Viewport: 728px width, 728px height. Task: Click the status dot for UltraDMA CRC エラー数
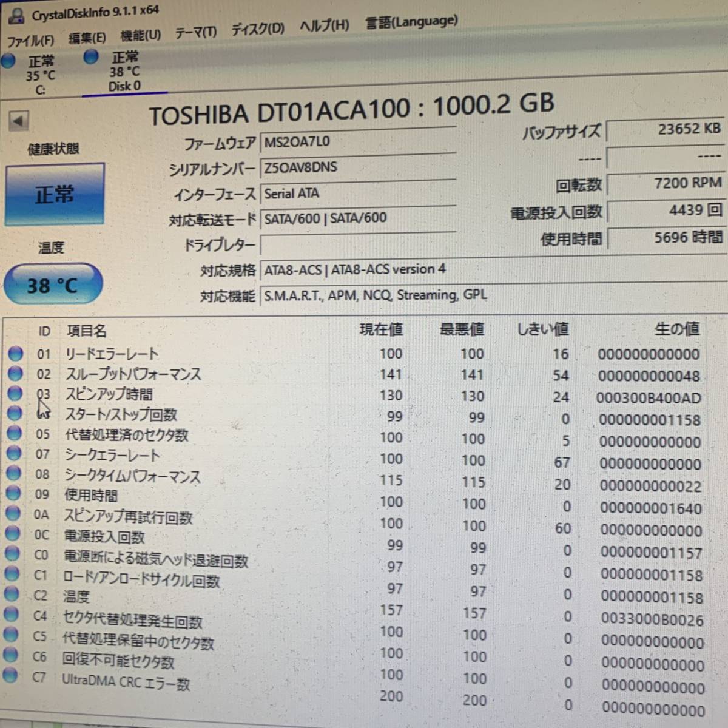click(x=10, y=675)
